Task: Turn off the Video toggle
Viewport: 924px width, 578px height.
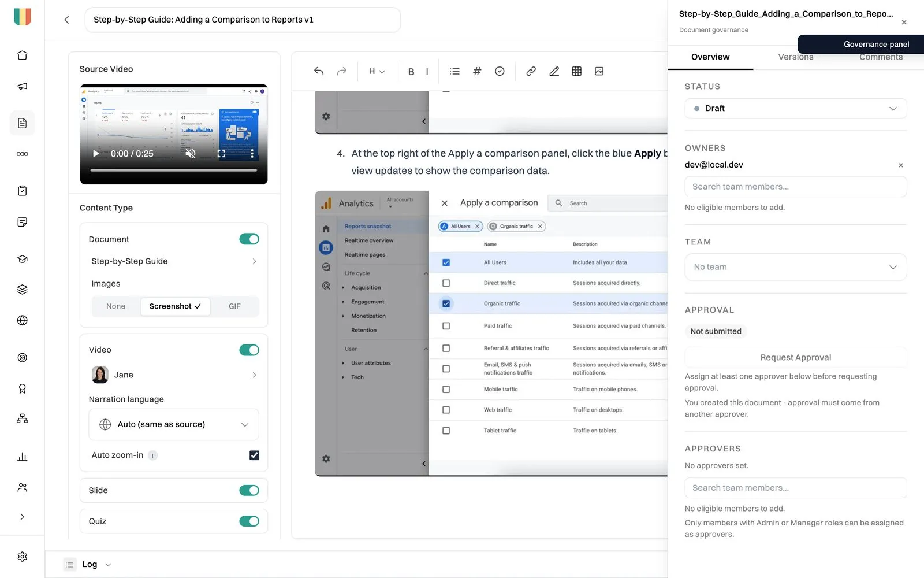Action: pyautogui.click(x=249, y=350)
